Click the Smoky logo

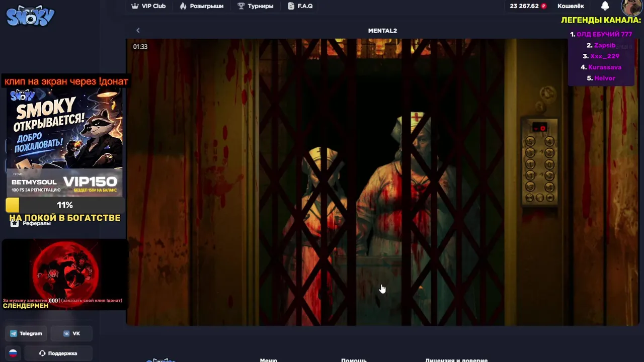[x=30, y=16]
